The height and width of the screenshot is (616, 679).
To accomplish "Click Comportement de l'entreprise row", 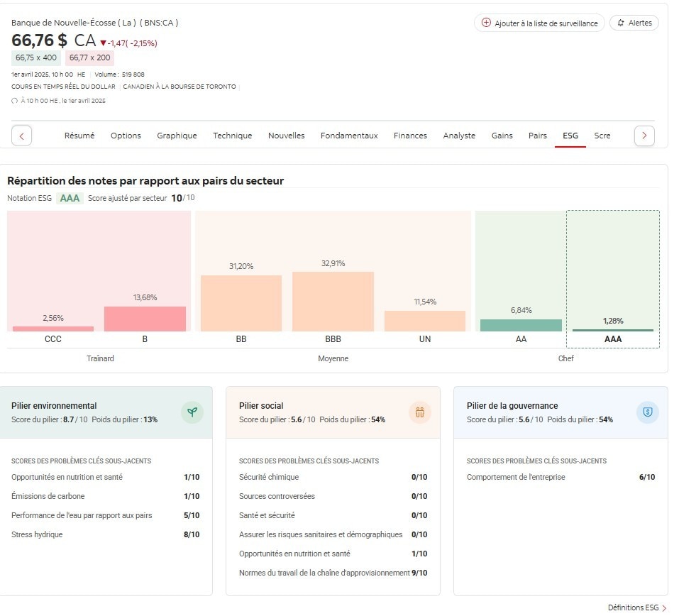I will pyautogui.click(x=561, y=477).
